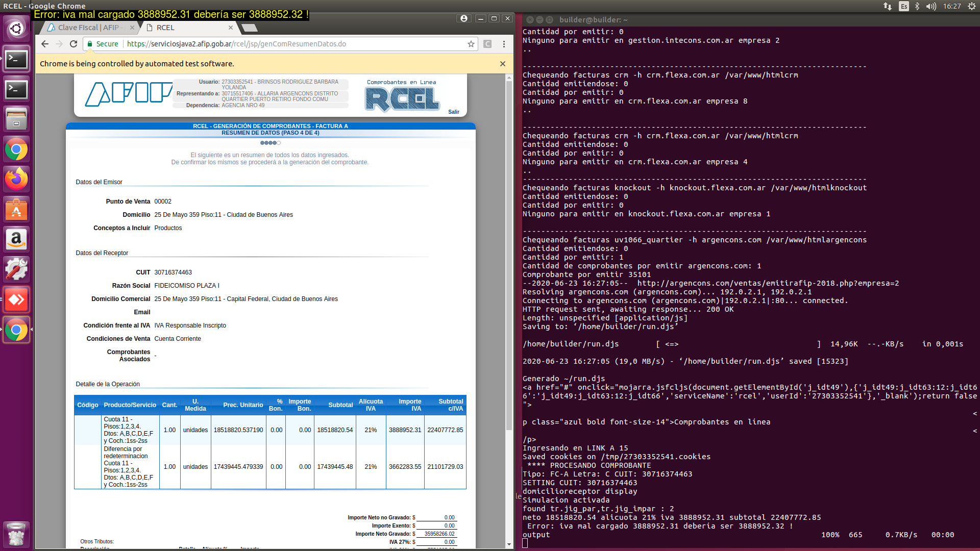Open the first Terminal icon in the dock
Screen dimensions: 980x551
coord(16,60)
